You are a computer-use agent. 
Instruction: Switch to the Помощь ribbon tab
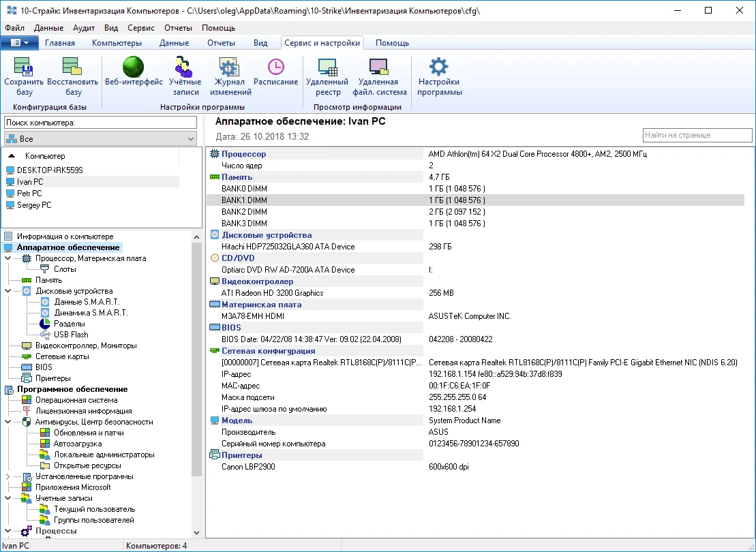point(392,43)
